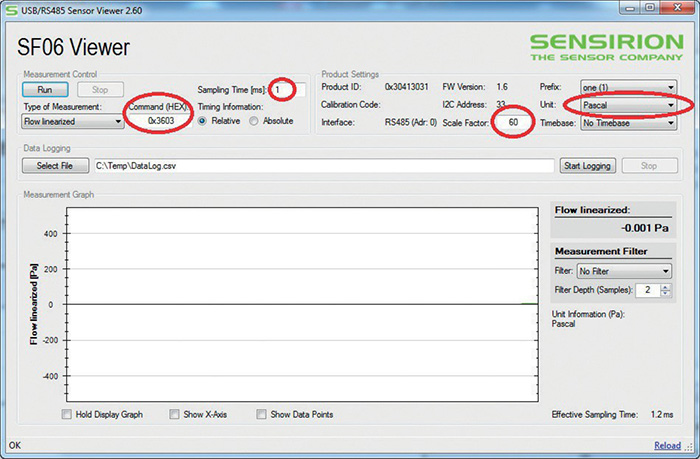Minimize the Sensor Viewer window
The height and width of the screenshot is (459, 700).
click(x=629, y=8)
